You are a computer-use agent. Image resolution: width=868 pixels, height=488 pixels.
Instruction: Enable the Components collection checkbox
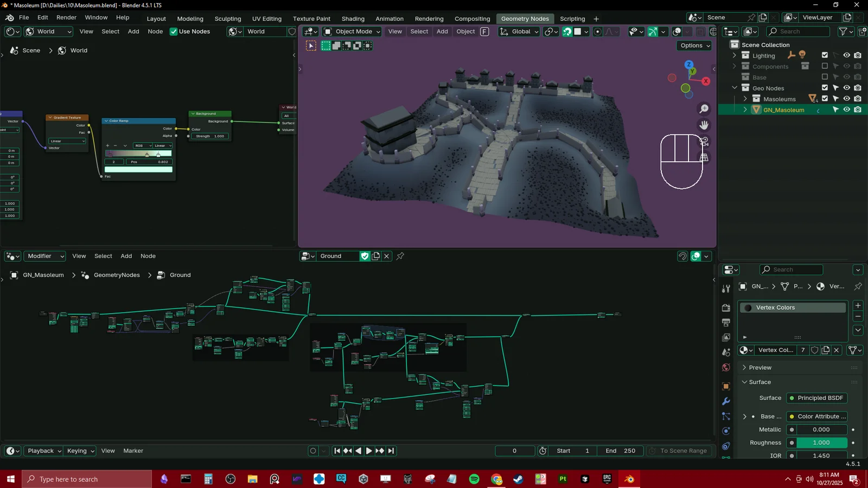coord(825,66)
